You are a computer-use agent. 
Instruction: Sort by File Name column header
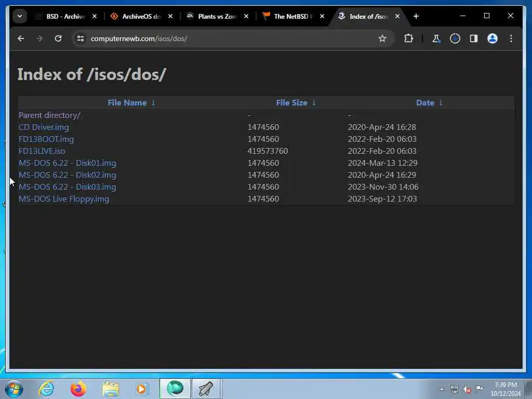click(x=127, y=103)
